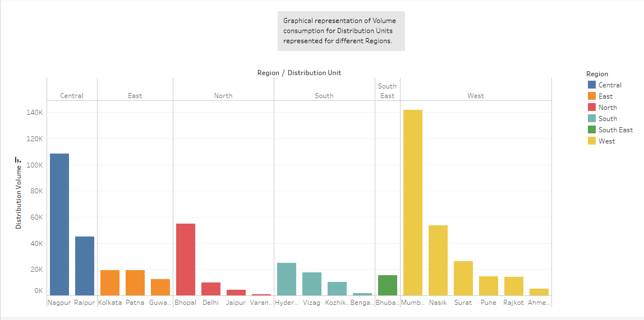Click the sort icon beside Distribution Volume axis
Viewport: 644px width, 320px height.
(x=19, y=160)
